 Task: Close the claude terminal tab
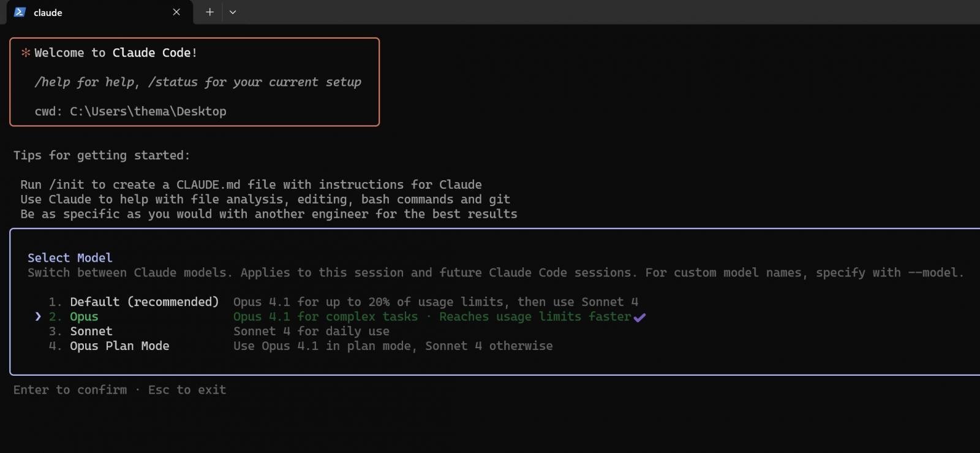[176, 12]
